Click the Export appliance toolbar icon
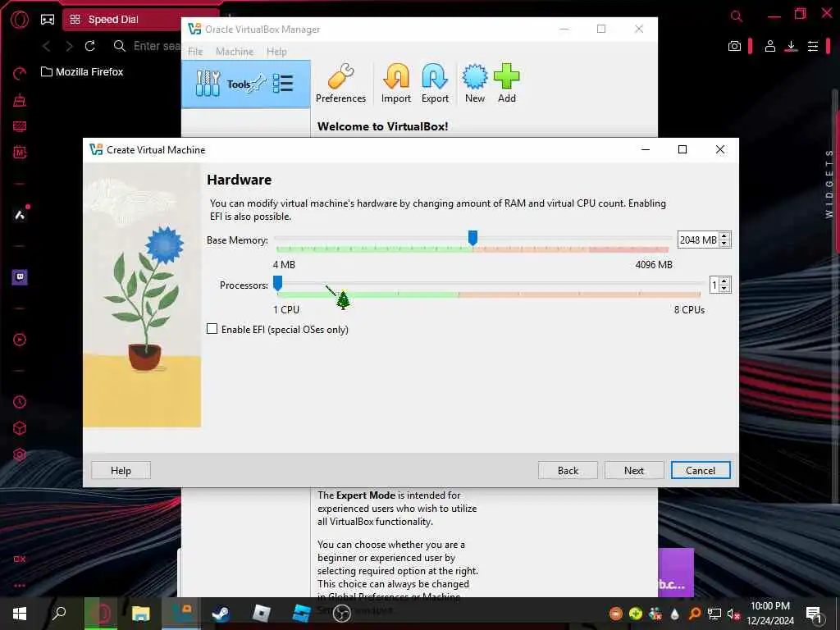840x630 pixels. [435, 84]
